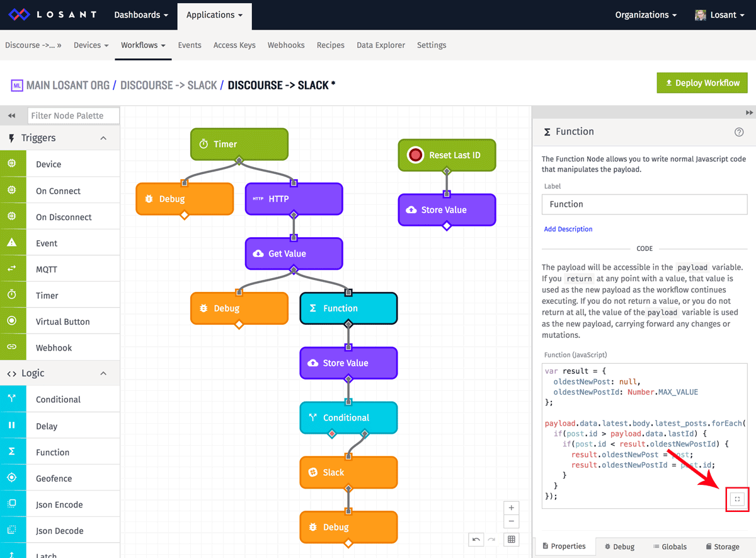Collapse the node palette sidebar

[11, 115]
